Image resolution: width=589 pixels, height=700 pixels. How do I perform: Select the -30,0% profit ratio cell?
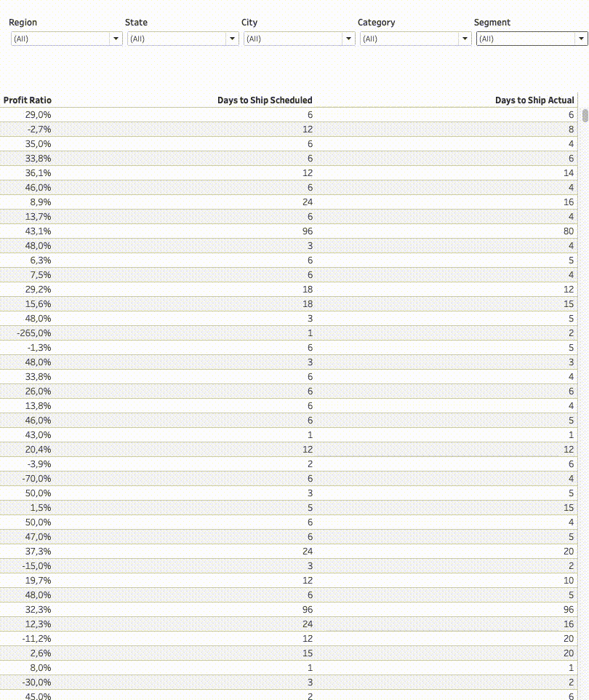[x=36, y=683]
